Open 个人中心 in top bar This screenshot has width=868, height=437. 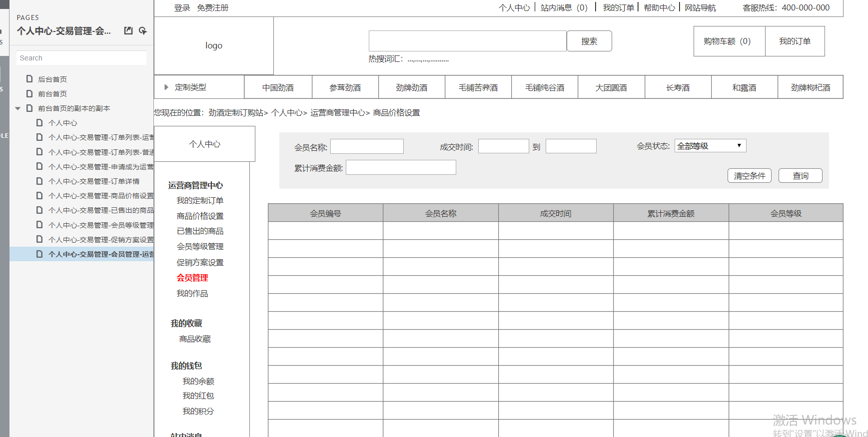tap(514, 8)
